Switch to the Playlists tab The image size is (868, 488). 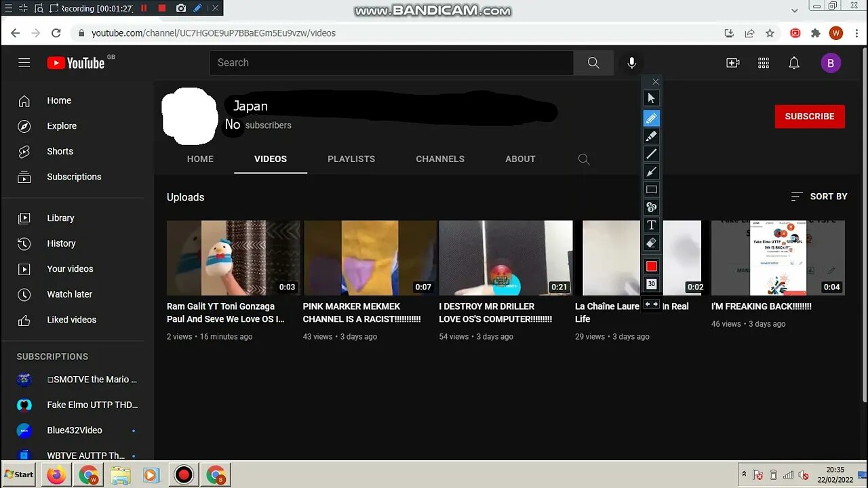coord(351,159)
